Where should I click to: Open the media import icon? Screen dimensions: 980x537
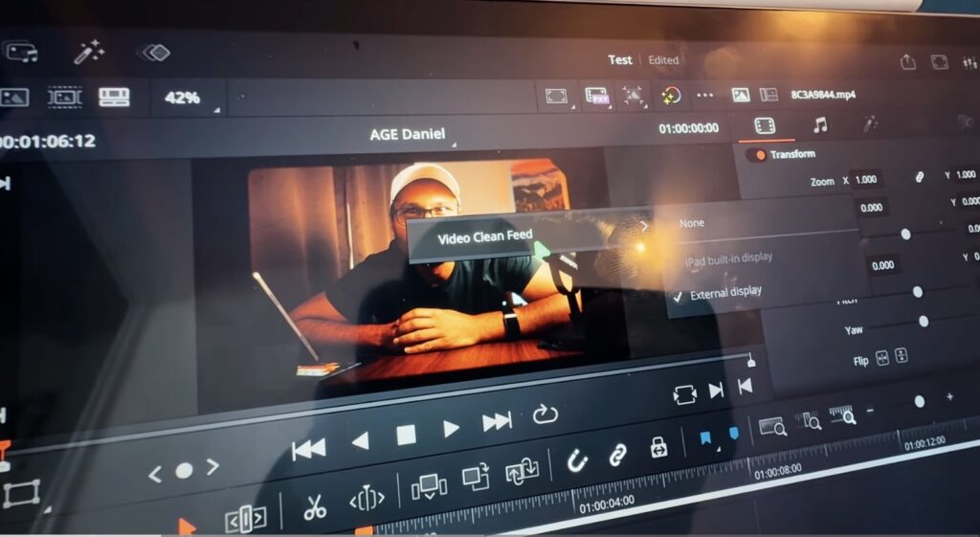22,52
